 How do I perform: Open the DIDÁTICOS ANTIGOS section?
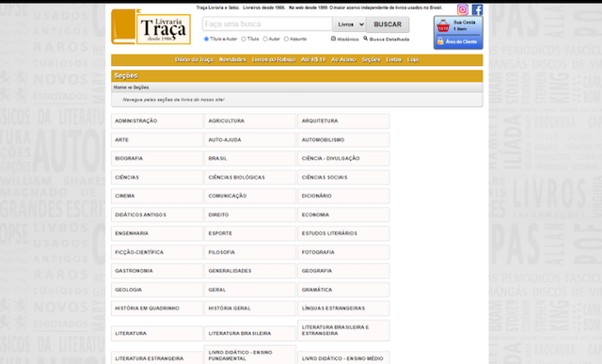157,214
